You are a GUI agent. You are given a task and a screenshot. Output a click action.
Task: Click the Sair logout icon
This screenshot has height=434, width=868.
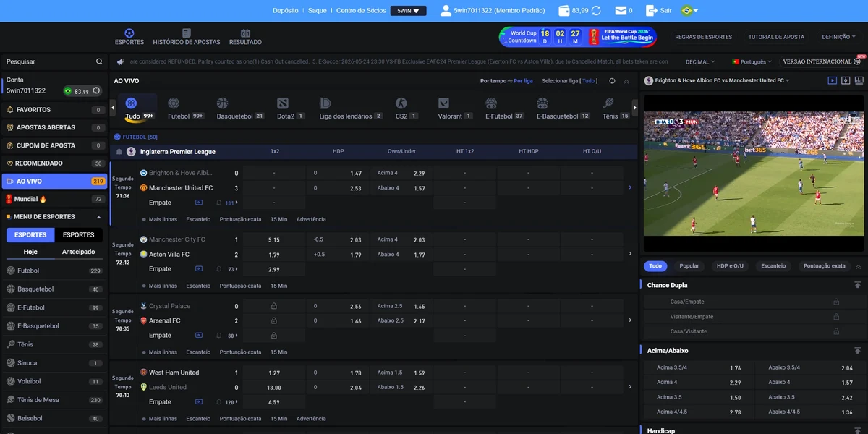[x=651, y=10]
